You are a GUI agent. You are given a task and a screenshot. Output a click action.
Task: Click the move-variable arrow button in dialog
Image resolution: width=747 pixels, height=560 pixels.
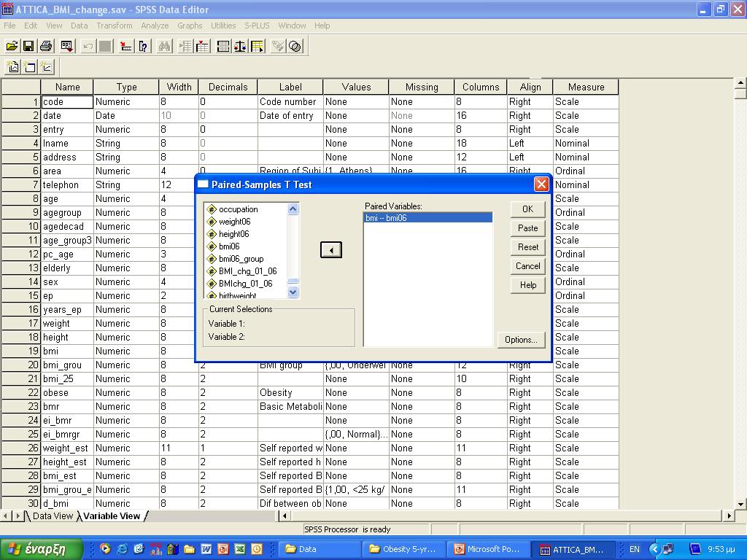tap(331, 250)
